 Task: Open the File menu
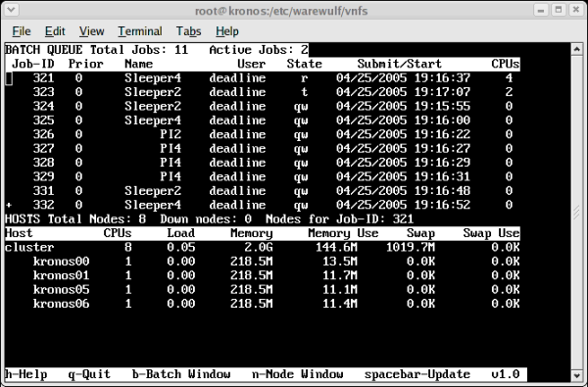[22, 31]
